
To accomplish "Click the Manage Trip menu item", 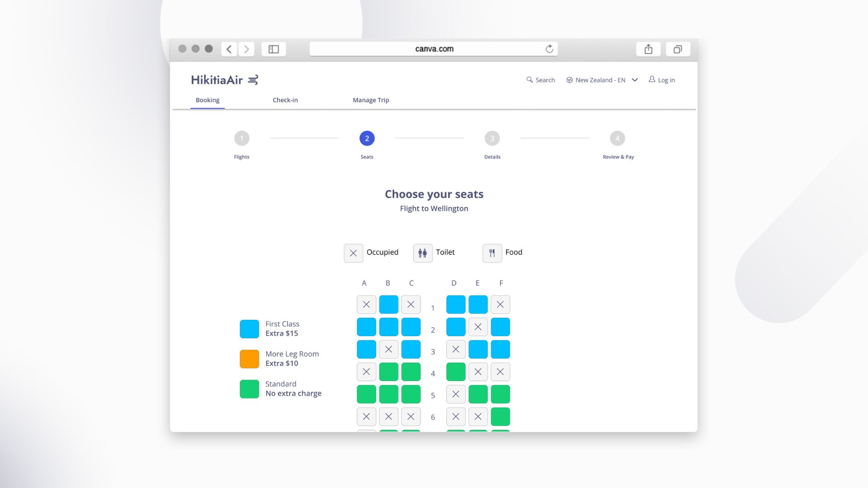I will [371, 99].
